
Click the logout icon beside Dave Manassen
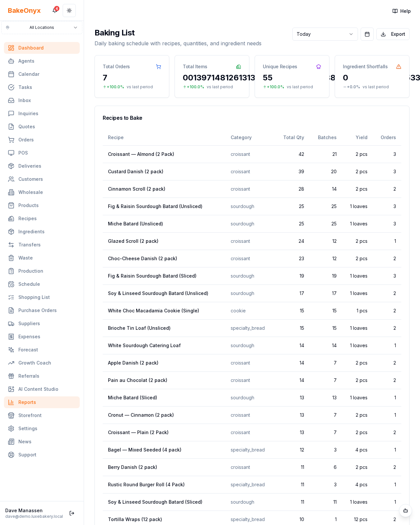click(x=72, y=513)
